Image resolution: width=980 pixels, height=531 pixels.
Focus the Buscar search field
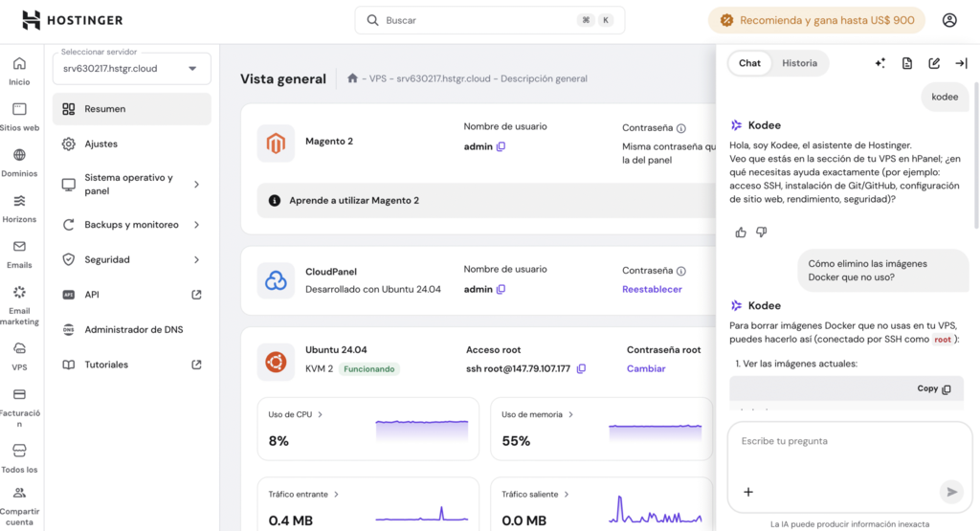489,20
